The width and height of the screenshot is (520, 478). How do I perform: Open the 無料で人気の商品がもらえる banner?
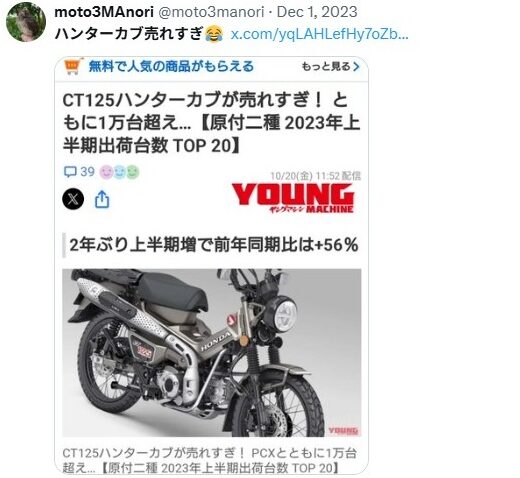point(171,66)
